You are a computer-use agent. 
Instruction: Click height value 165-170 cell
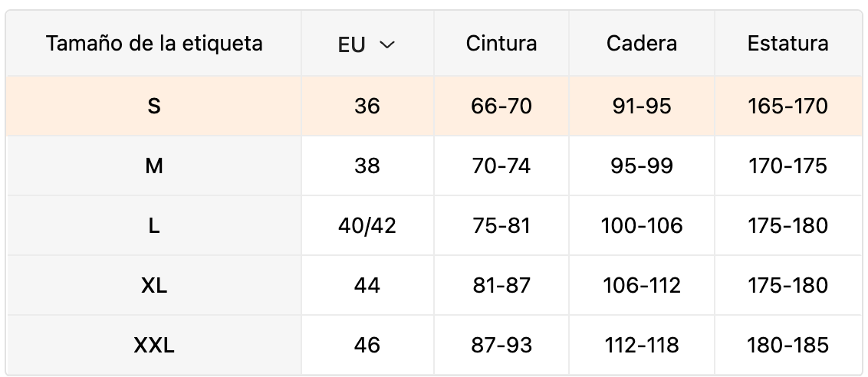(787, 106)
